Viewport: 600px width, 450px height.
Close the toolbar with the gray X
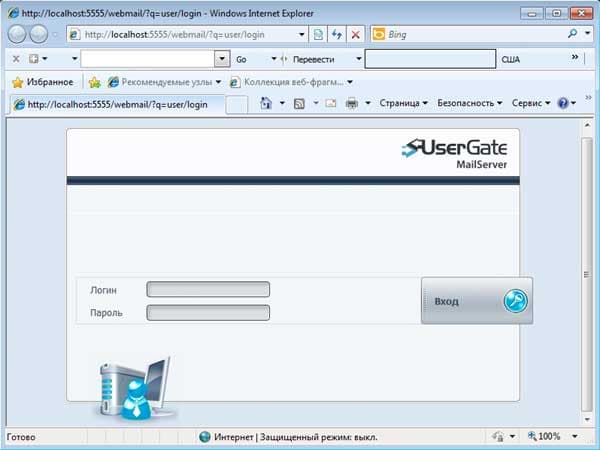16,59
